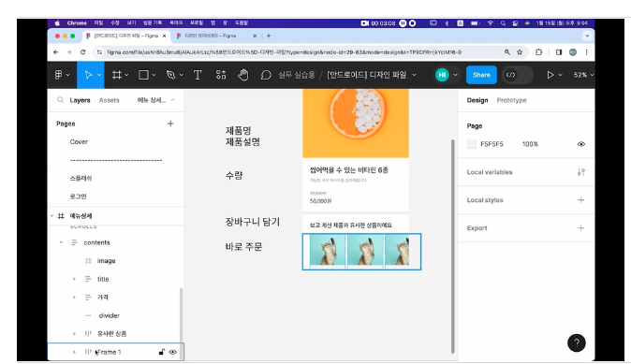631x364 pixels.
Task: Select the Rectangle shape tool
Action: [x=143, y=75]
